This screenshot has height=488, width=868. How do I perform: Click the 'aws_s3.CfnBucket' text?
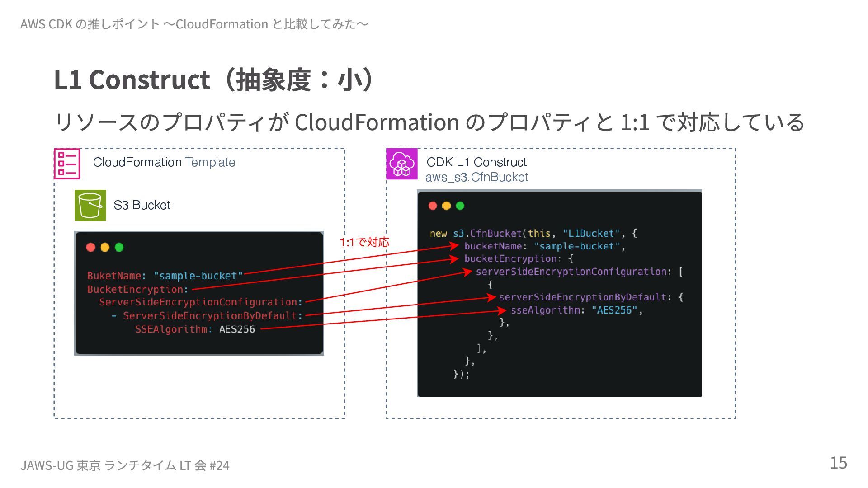click(476, 177)
